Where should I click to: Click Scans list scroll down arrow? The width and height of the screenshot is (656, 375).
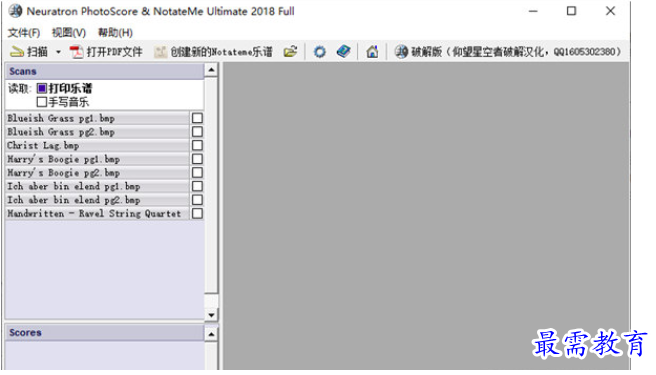pos(211,315)
